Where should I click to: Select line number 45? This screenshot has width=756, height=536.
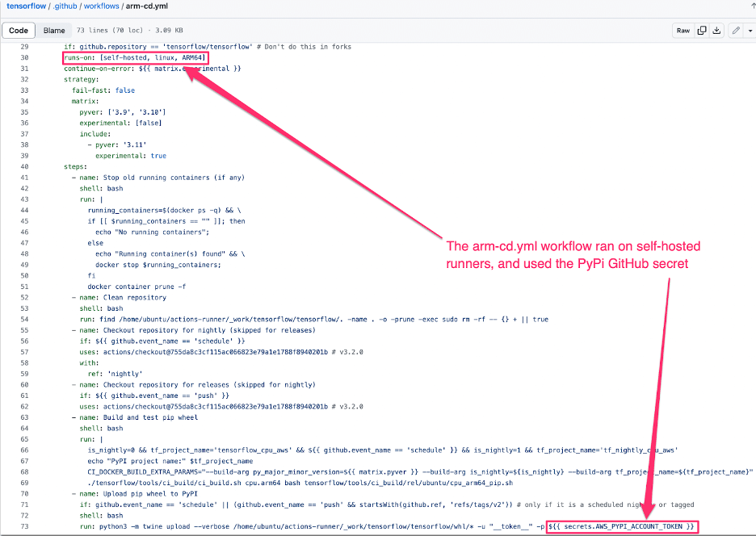click(24, 221)
